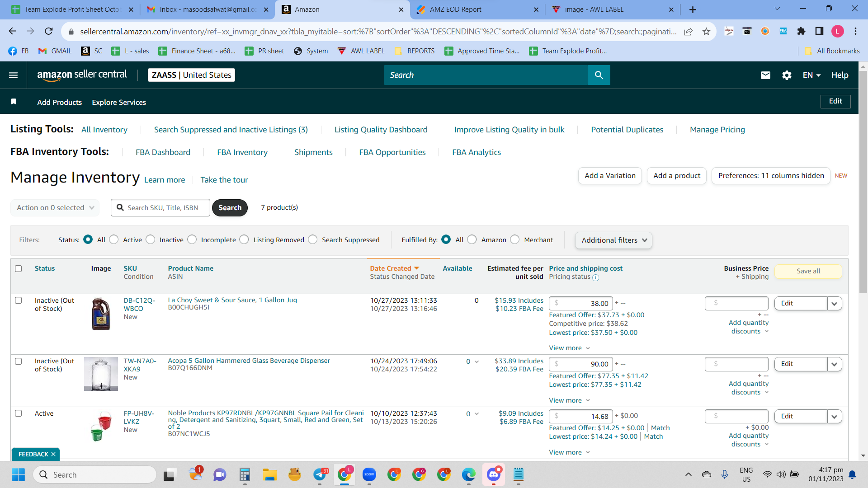
Task: Bookmark this page with the star icon
Action: [706, 31]
